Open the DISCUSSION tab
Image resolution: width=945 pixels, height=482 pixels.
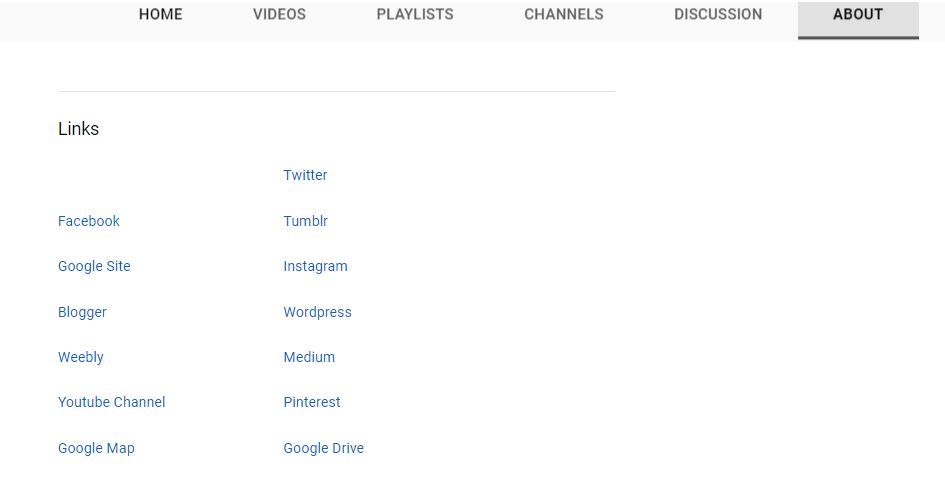718,14
